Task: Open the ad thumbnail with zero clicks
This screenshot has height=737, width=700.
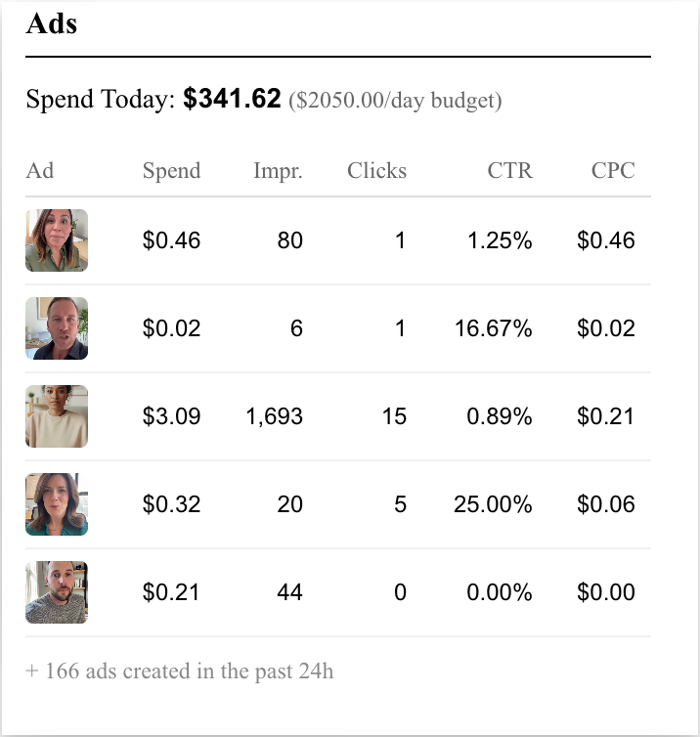Action: (57, 592)
